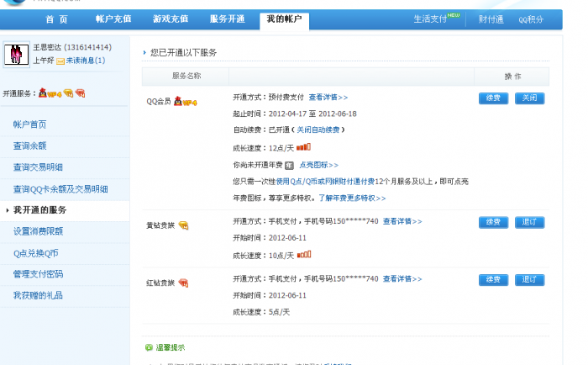Click the 您已开通以下服务 heading arrow
Screen dimensions: 588x365
point(144,53)
